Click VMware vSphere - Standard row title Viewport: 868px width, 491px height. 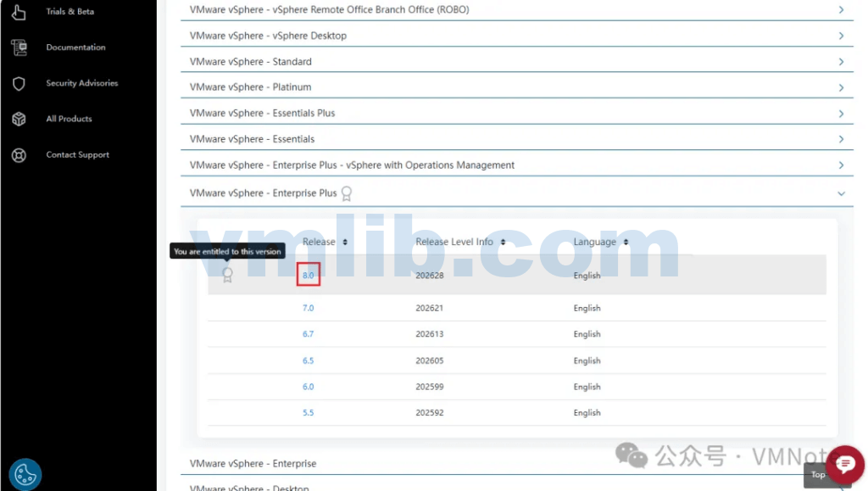coord(251,61)
